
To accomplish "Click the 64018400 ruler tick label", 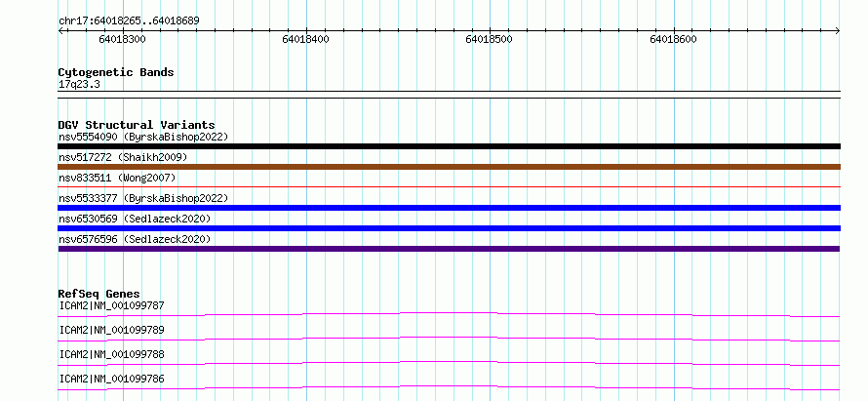I will 305,39.
